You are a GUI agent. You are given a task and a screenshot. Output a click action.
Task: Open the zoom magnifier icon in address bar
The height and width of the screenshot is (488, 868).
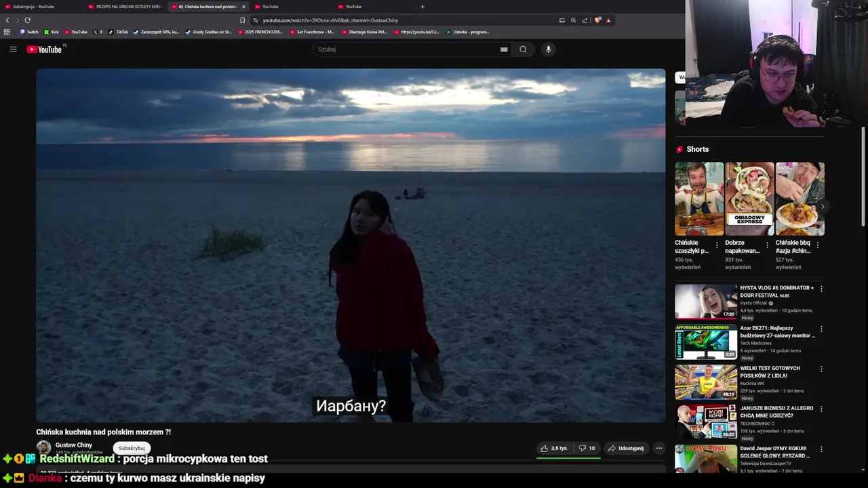click(x=573, y=20)
